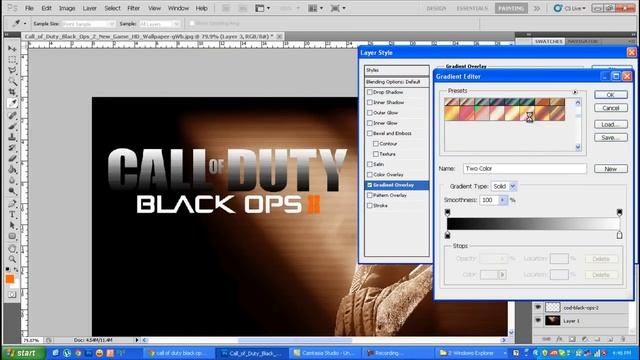
Task: Select the Dodge tool
Action: pyautogui.click(x=12, y=191)
